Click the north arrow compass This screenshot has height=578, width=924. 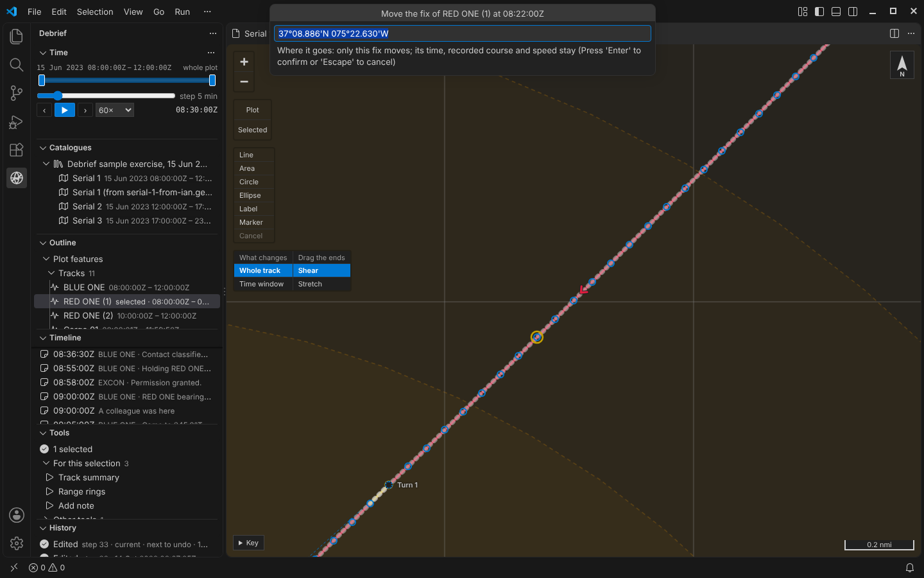(x=902, y=65)
